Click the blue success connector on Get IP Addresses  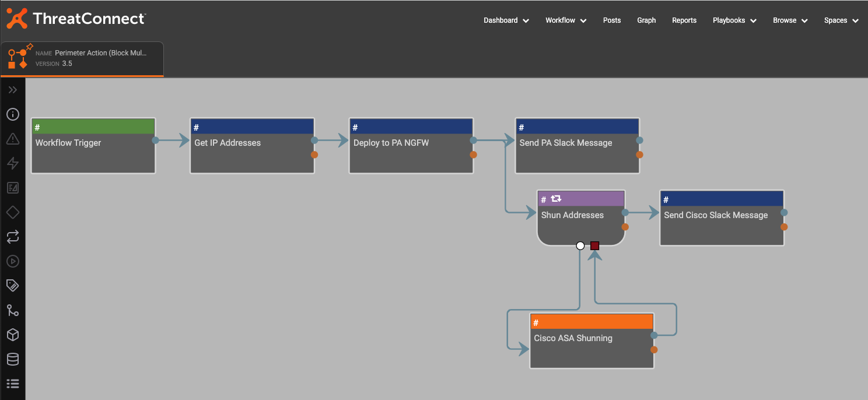[x=314, y=141]
